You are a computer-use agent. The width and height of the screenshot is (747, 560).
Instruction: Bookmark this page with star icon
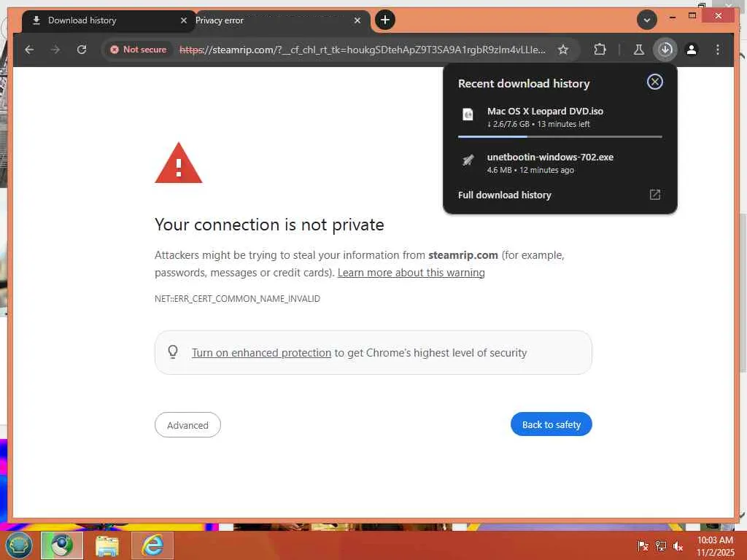pyautogui.click(x=563, y=50)
